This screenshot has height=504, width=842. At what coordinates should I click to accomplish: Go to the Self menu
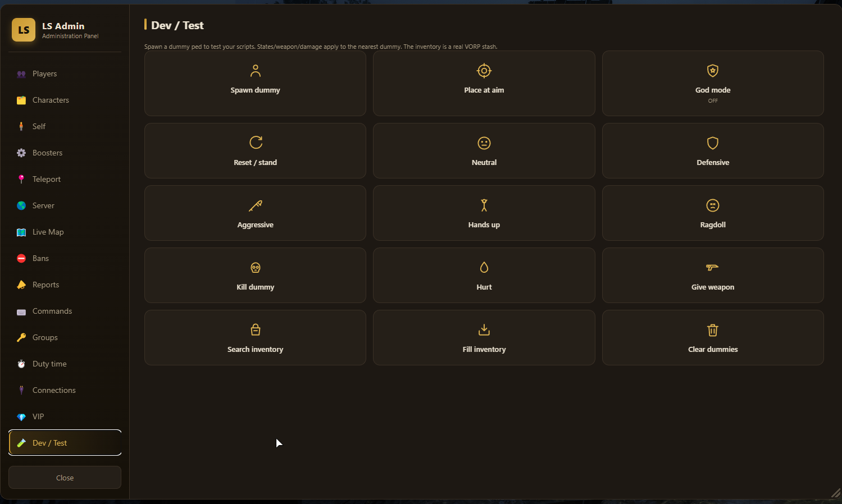tap(65, 126)
